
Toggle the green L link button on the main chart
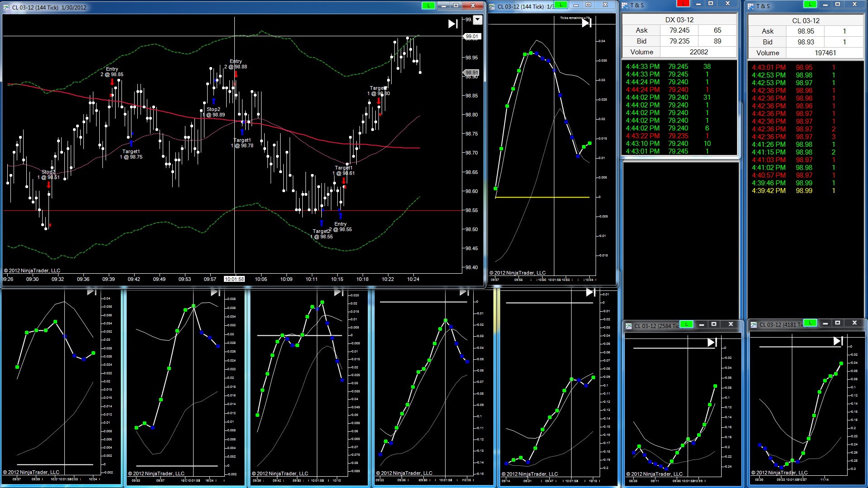point(428,5)
